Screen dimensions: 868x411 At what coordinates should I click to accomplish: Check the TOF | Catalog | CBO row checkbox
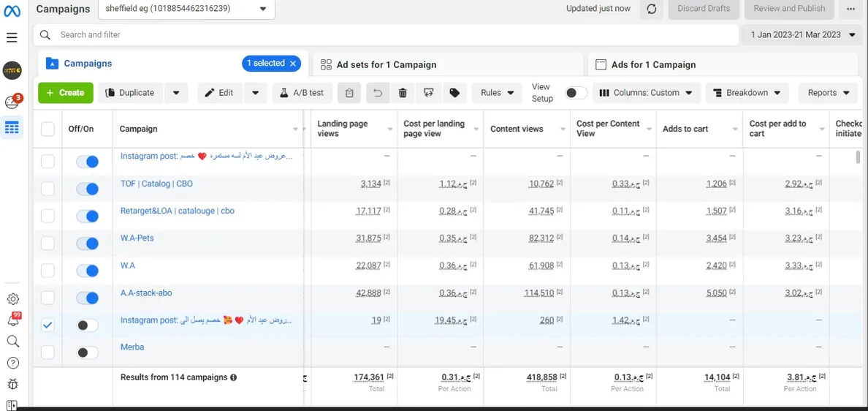pos(48,189)
